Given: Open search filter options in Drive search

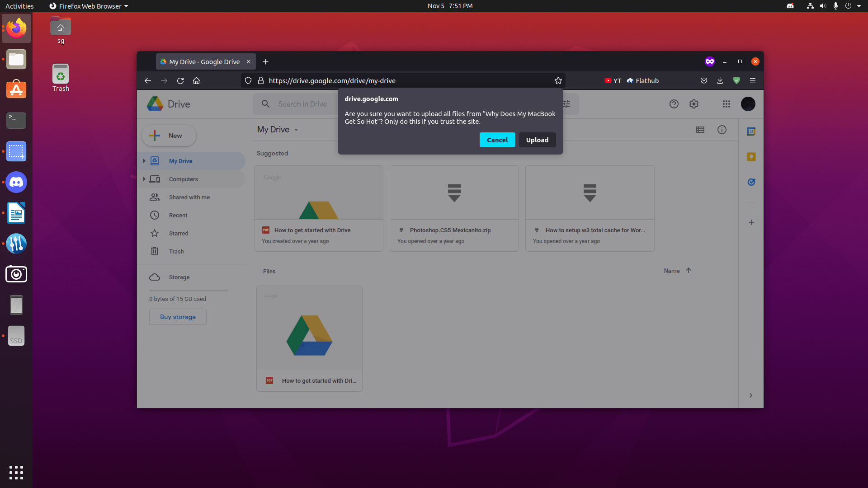Looking at the screenshot, I should coord(566,104).
